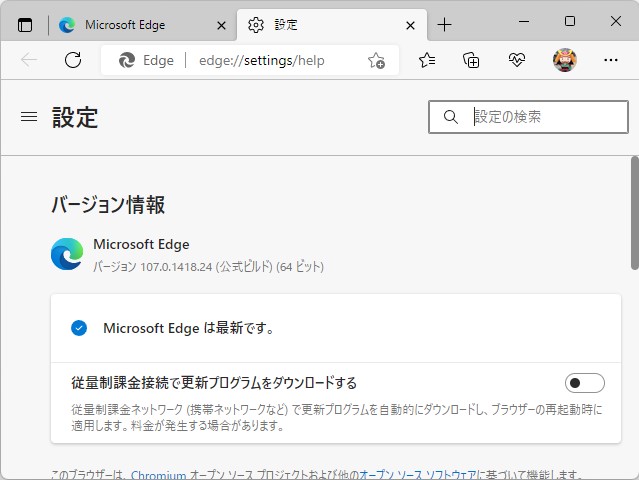The height and width of the screenshot is (480, 639).
Task: Select the 設定 settings tab
Action: pos(332,25)
